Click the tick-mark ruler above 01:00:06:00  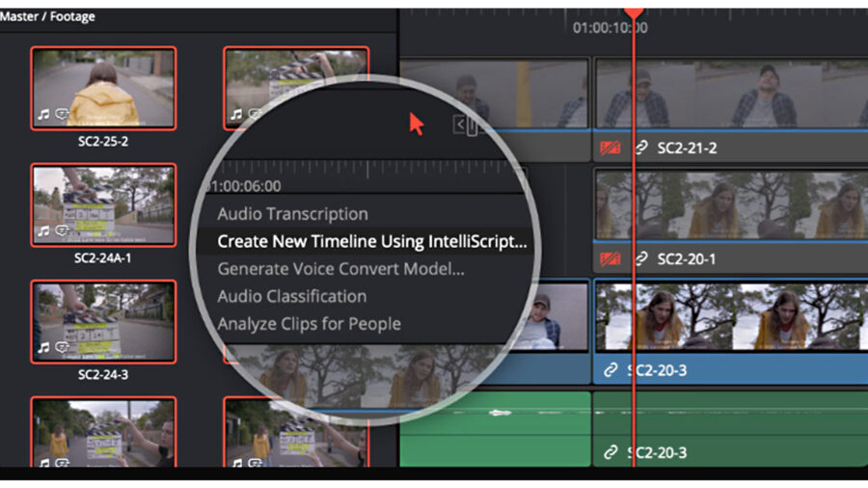pyautogui.click(x=366, y=168)
